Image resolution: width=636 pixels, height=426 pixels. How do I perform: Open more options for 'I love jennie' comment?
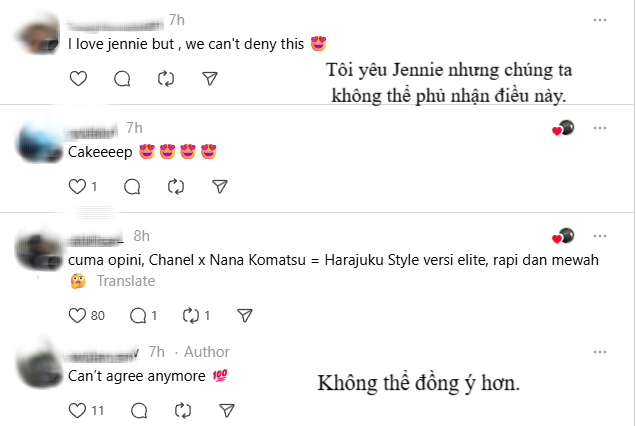pyautogui.click(x=599, y=20)
